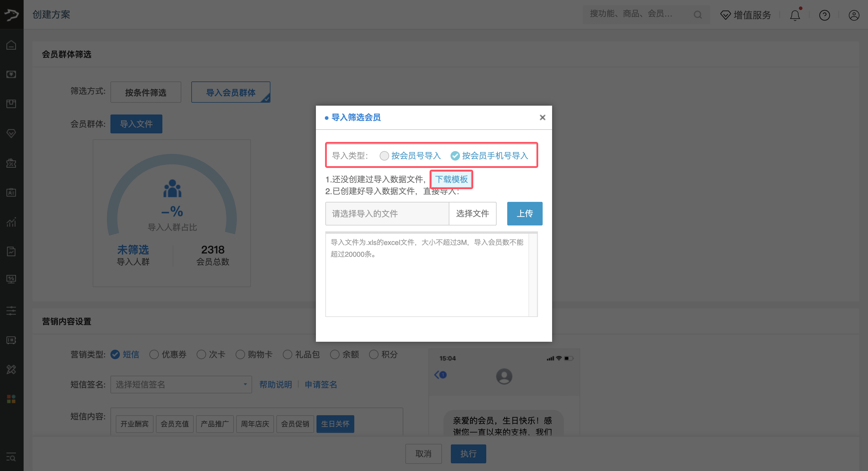Click the home icon in sidebar
868x471 pixels.
pyautogui.click(x=12, y=45)
